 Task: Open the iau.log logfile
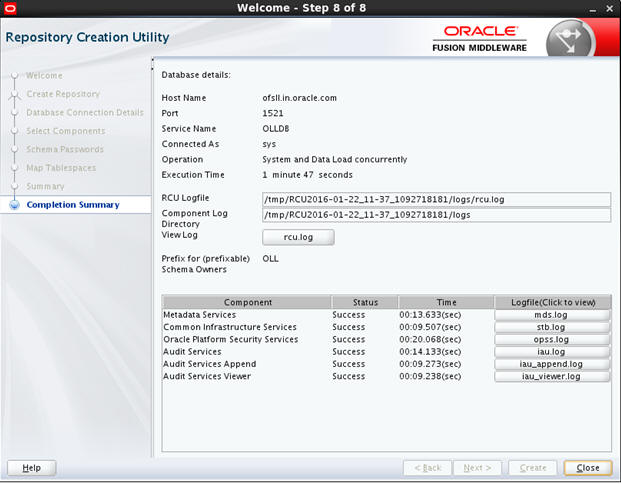(552, 352)
